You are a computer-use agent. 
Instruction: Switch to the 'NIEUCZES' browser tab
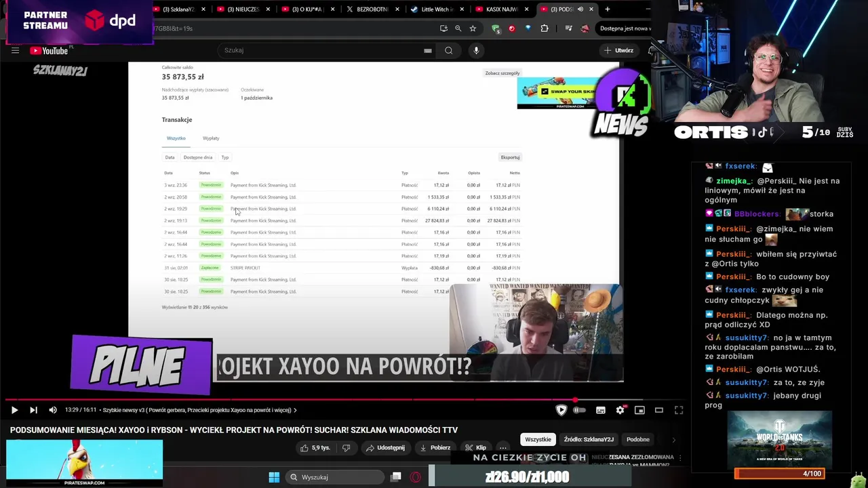[242, 9]
